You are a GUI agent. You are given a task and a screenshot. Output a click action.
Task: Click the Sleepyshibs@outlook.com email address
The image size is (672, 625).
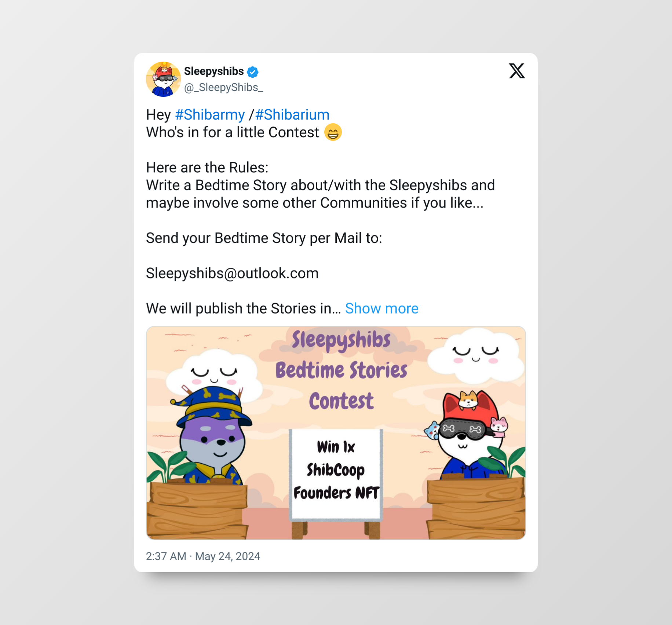(x=232, y=273)
